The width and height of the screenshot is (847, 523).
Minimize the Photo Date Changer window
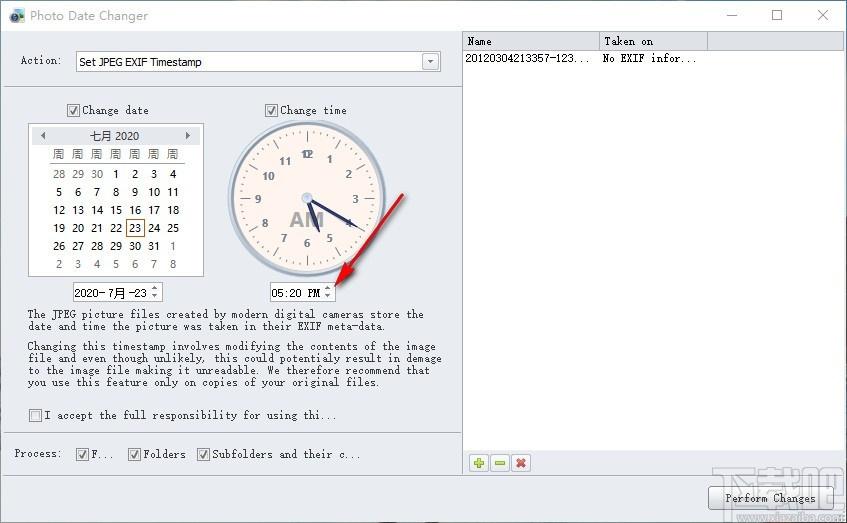click(x=732, y=15)
